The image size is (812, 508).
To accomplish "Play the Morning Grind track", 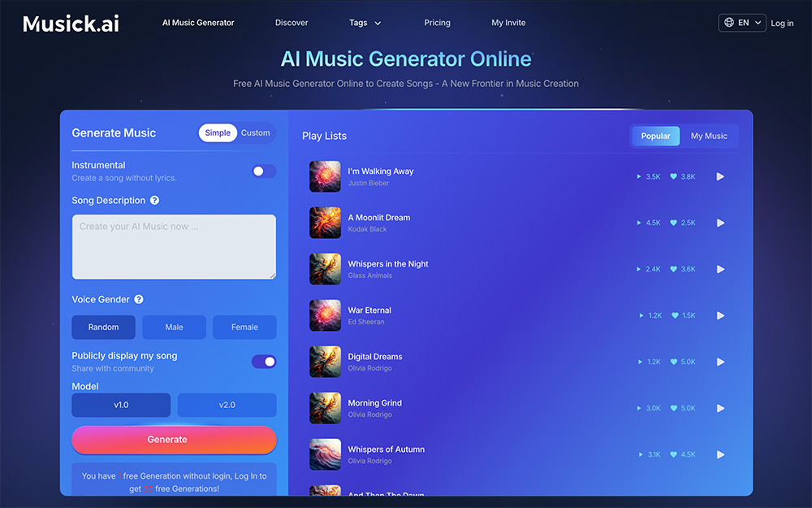I will coord(720,409).
